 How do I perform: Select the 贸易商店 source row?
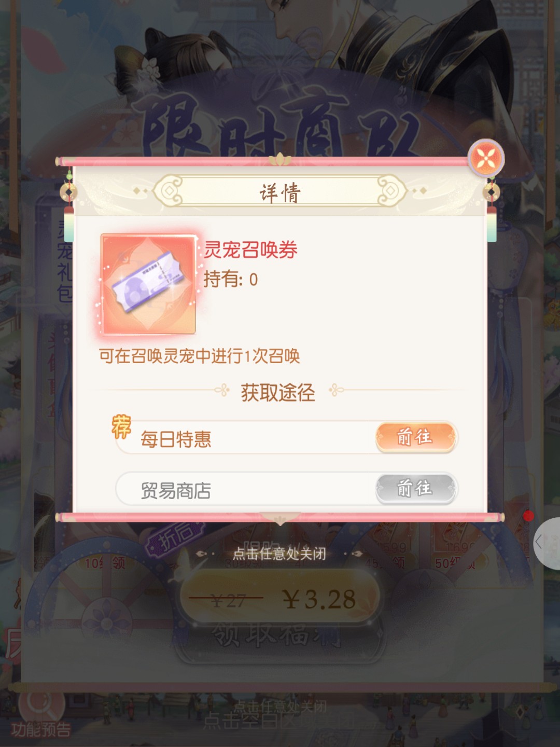(x=286, y=489)
